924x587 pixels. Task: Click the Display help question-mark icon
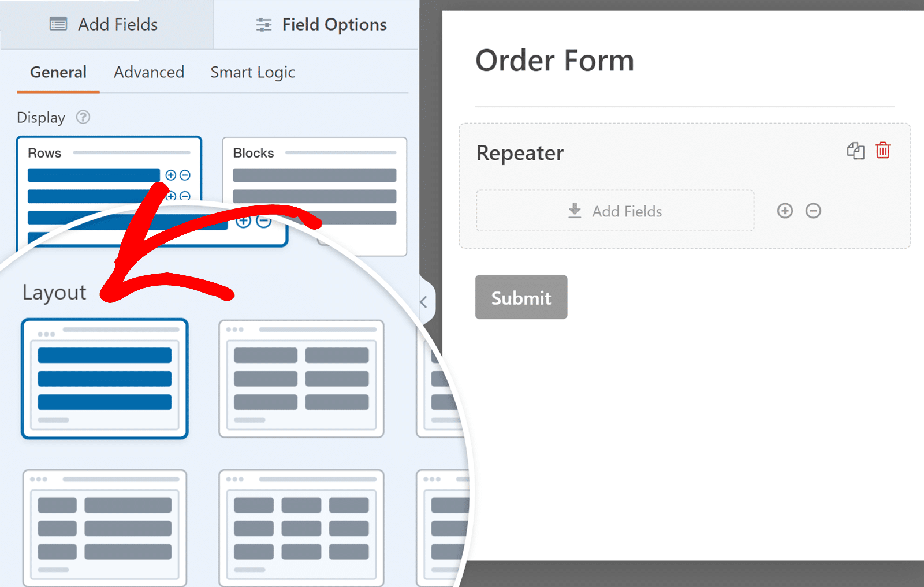click(83, 117)
